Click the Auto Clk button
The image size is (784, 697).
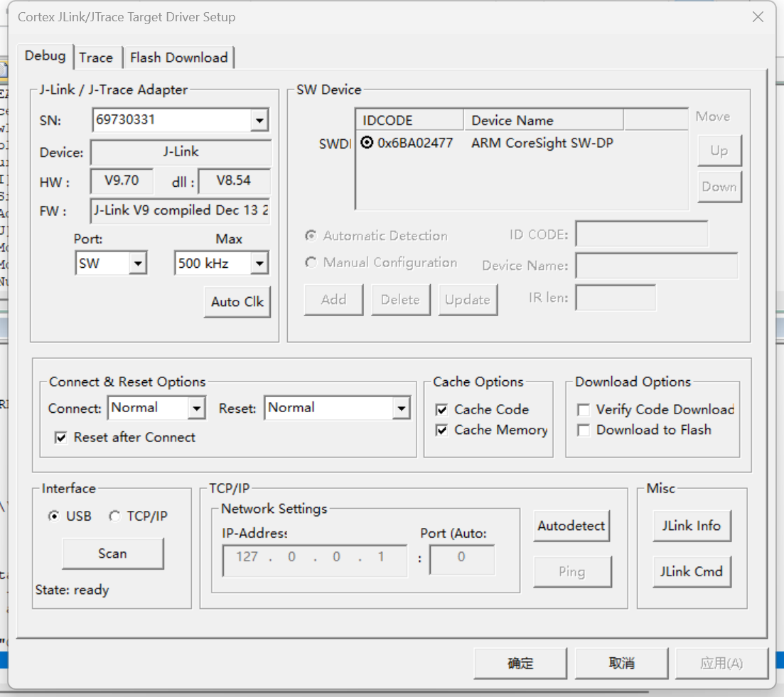237,302
